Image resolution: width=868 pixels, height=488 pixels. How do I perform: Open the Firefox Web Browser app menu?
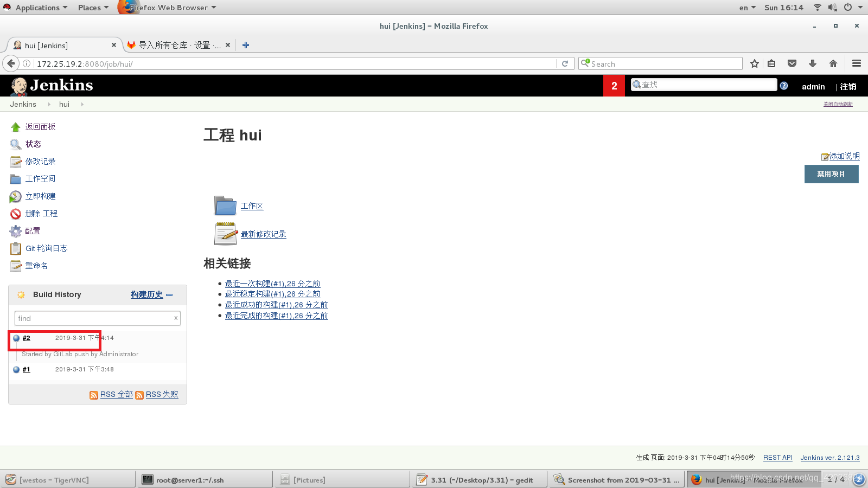pos(168,8)
